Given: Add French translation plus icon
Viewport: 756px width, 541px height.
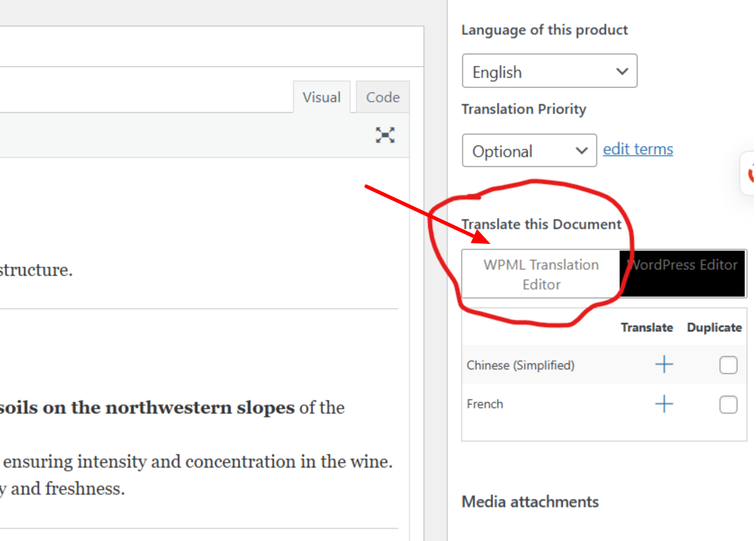Looking at the screenshot, I should click(664, 404).
